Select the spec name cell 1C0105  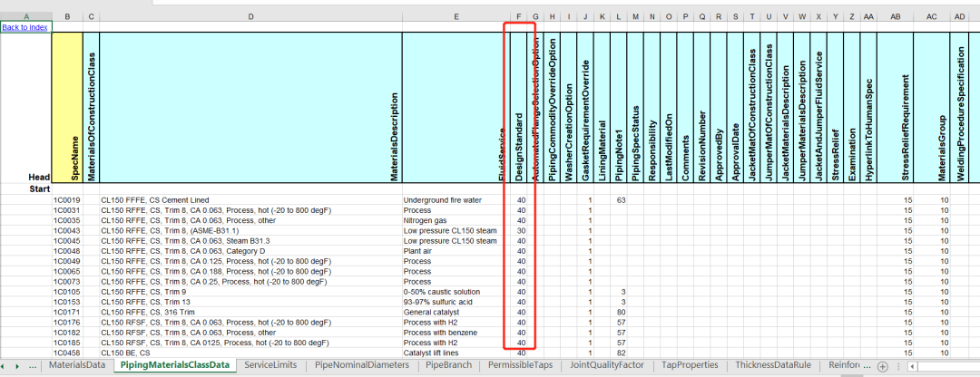67,292
